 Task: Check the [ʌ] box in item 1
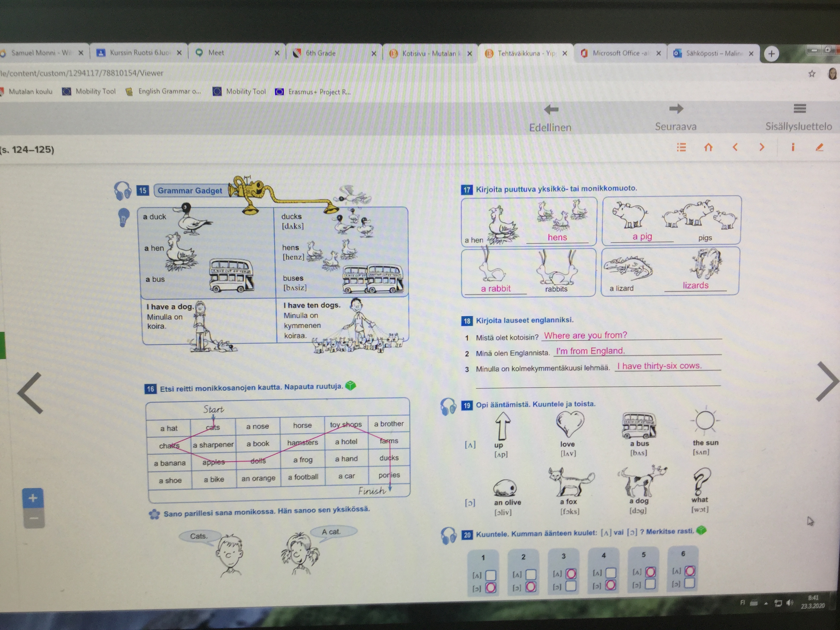[491, 575]
